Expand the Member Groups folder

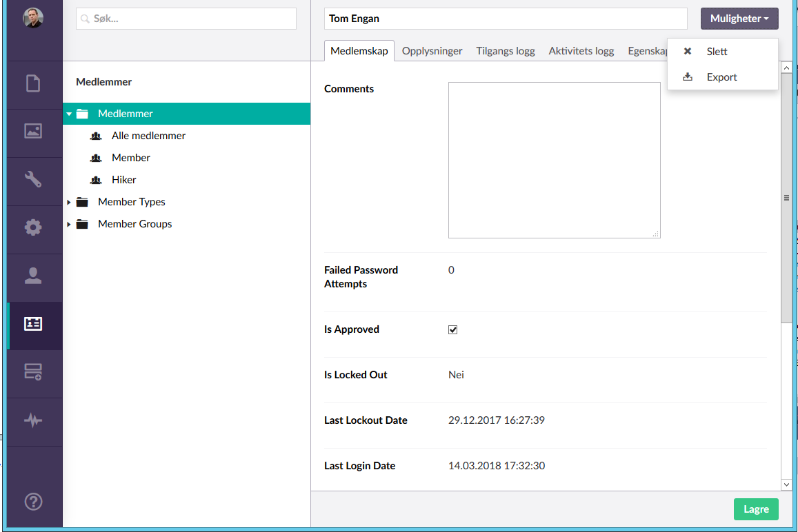(x=69, y=224)
